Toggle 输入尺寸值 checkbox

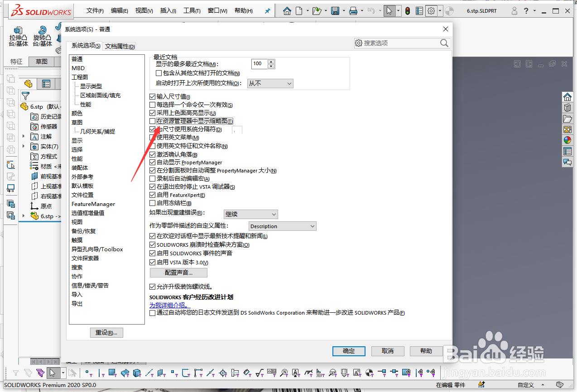[x=153, y=96]
